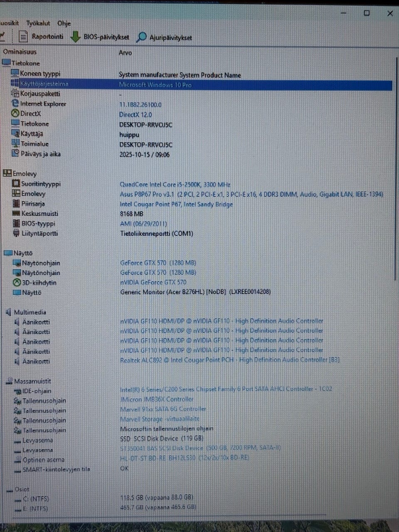This screenshot has height=532, width=399.
Task: Open the DirectX 12.0 link
Action: [135, 115]
